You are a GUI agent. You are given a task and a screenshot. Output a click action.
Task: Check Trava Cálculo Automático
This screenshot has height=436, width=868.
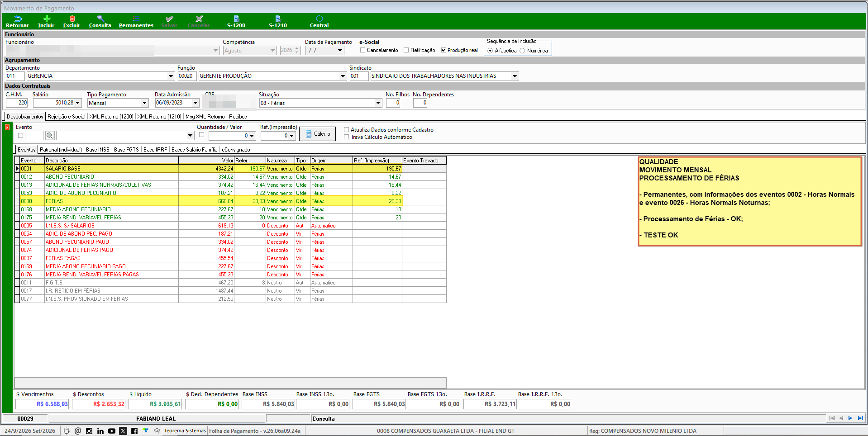click(x=347, y=137)
